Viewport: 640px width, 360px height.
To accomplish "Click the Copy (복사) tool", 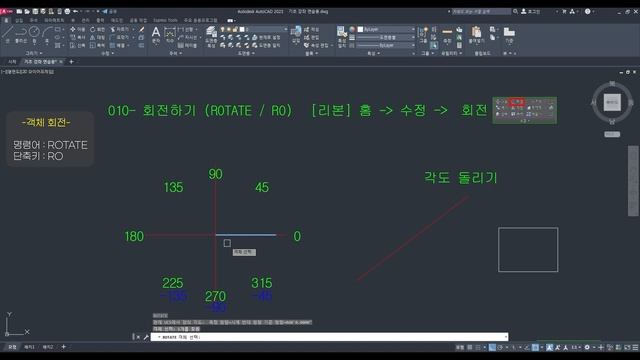I will coord(78,37).
